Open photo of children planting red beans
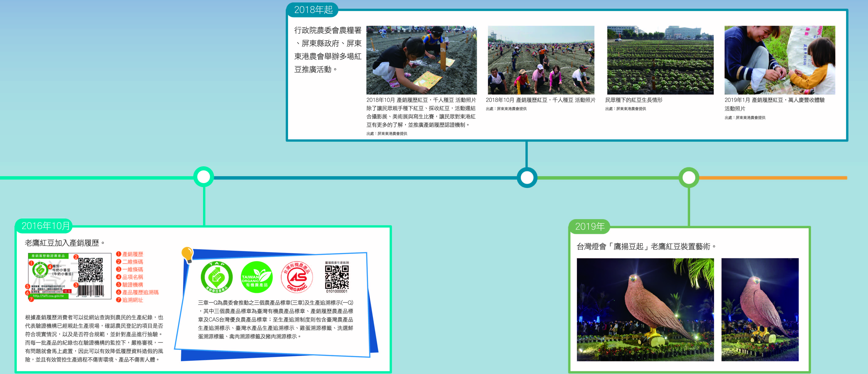The width and height of the screenshot is (868, 374). pos(422,60)
